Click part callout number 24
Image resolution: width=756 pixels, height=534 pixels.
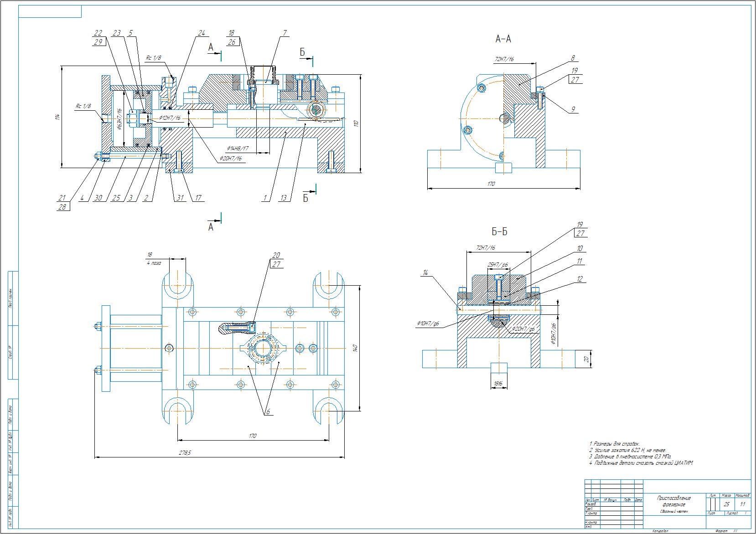click(x=202, y=33)
